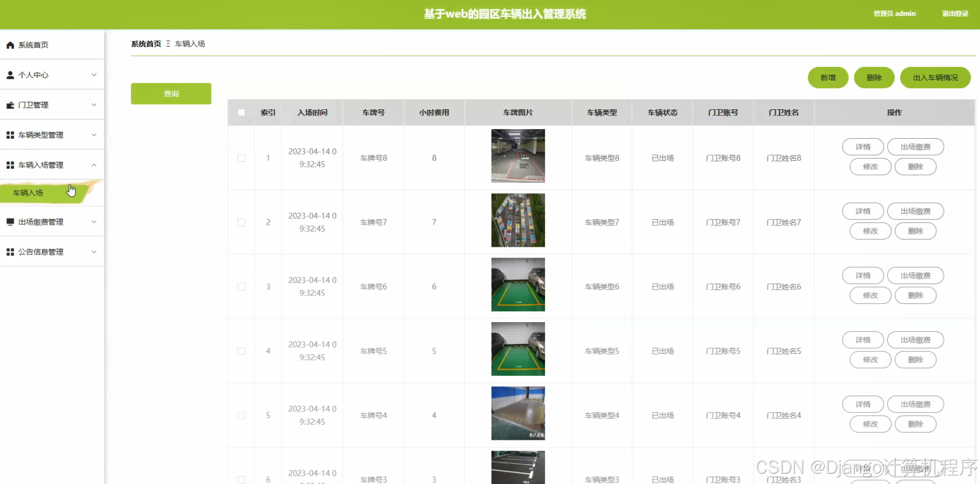Click cell 车辆类型8
The width and height of the screenshot is (980, 484).
pyautogui.click(x=602, y=158)
